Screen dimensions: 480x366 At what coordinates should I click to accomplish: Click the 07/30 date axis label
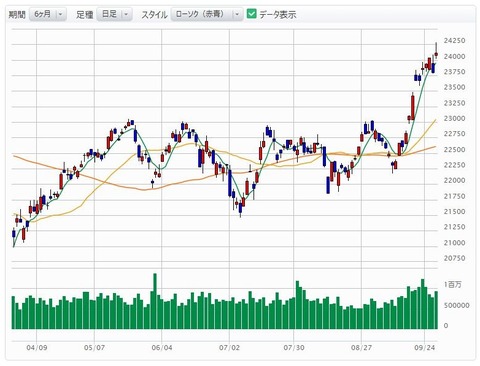tap(294, 348)
